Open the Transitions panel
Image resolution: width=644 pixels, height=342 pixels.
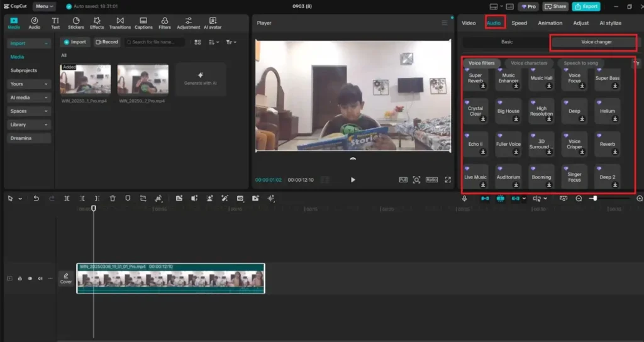120,23
